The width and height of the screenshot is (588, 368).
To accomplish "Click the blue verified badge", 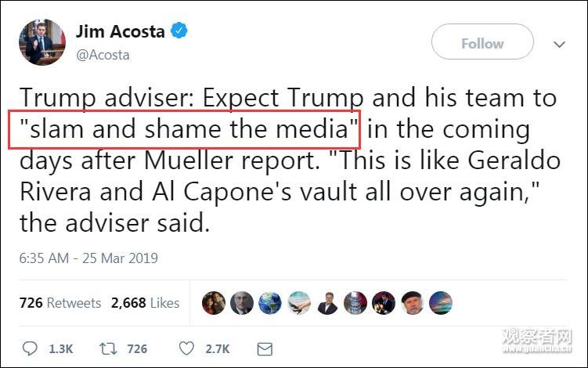I will (179, 32).
